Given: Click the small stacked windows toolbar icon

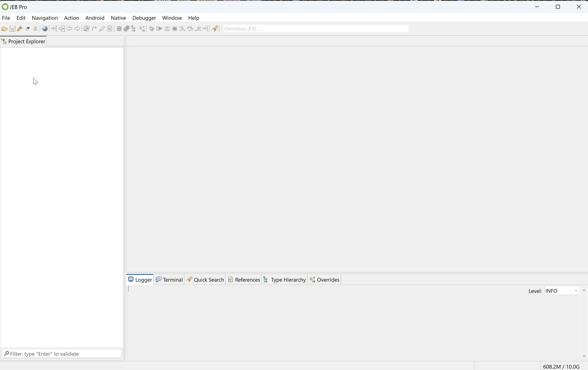Looking at the screenshot, I should click(x=28, y=29).
